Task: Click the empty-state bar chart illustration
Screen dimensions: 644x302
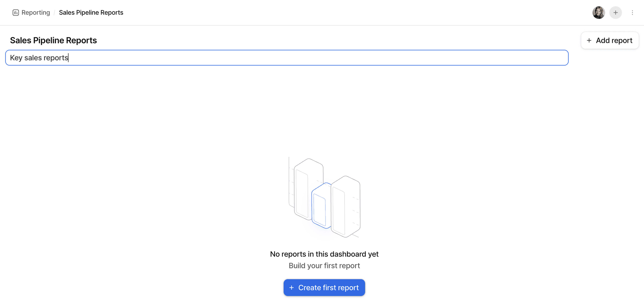Action: (324, 197)
